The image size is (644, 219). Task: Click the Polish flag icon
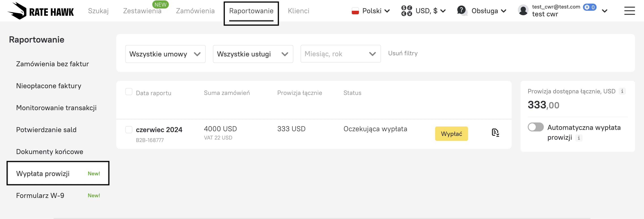(x=355, y=11)
